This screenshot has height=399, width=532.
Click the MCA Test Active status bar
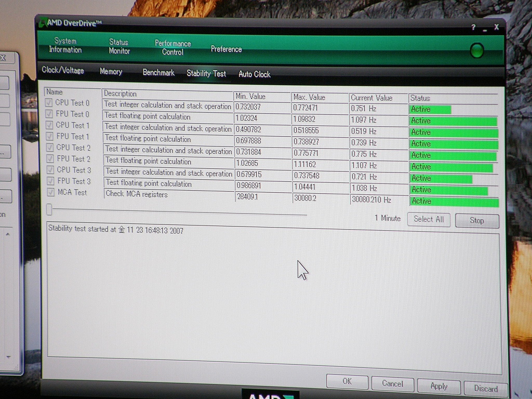[455, 201]
